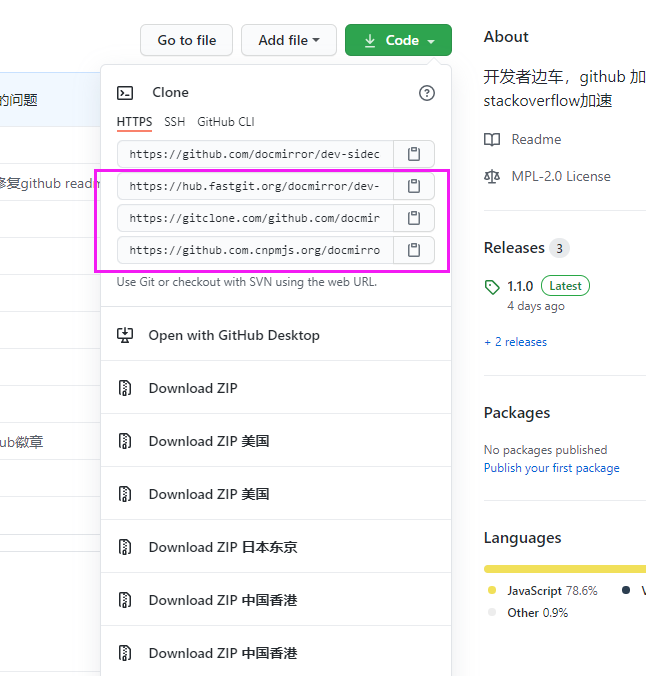
Task: Expand the Add file dropdown
Action: click(x=290, y=40)
